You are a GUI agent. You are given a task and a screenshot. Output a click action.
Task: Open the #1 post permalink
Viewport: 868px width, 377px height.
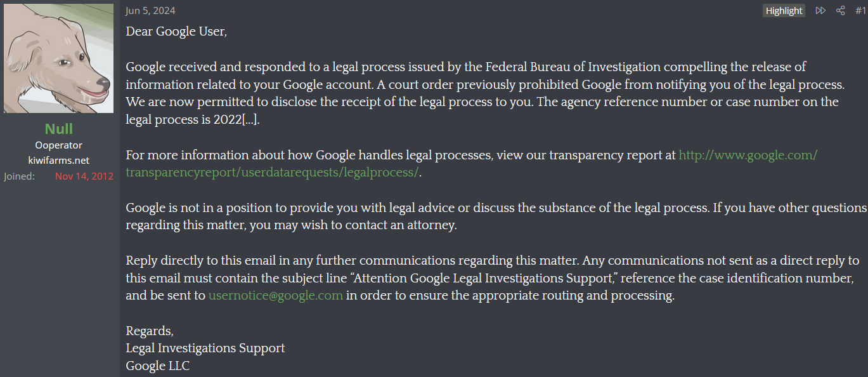[860, 11]
